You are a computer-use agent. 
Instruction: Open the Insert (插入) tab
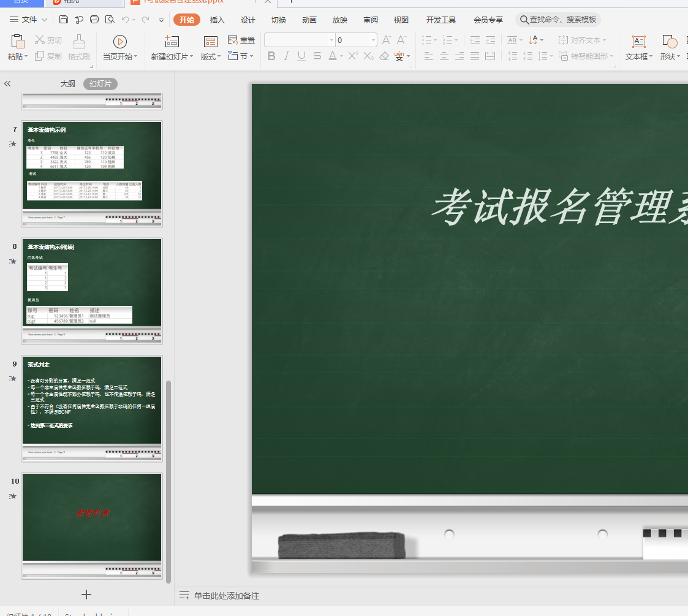(x=217, y=20)
